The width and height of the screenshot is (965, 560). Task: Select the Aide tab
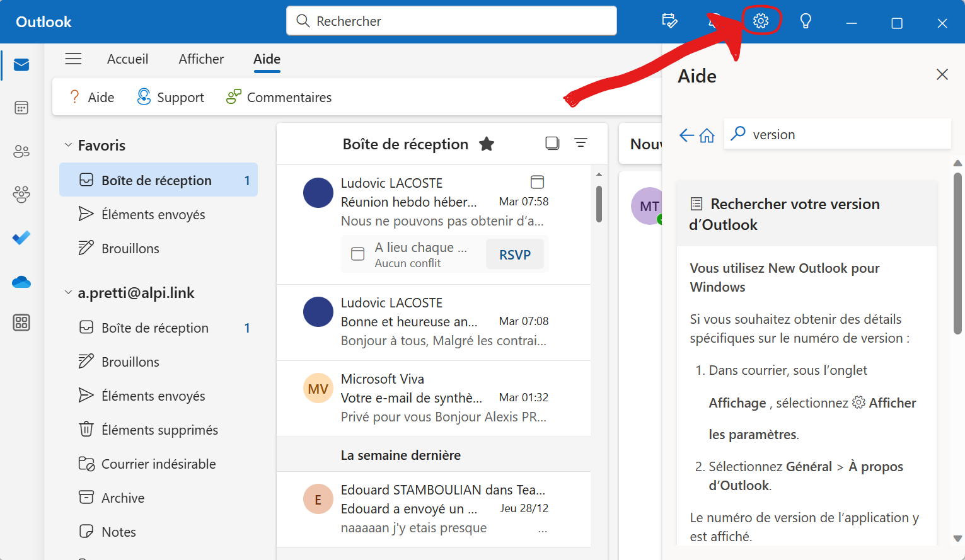pos(267,59)
